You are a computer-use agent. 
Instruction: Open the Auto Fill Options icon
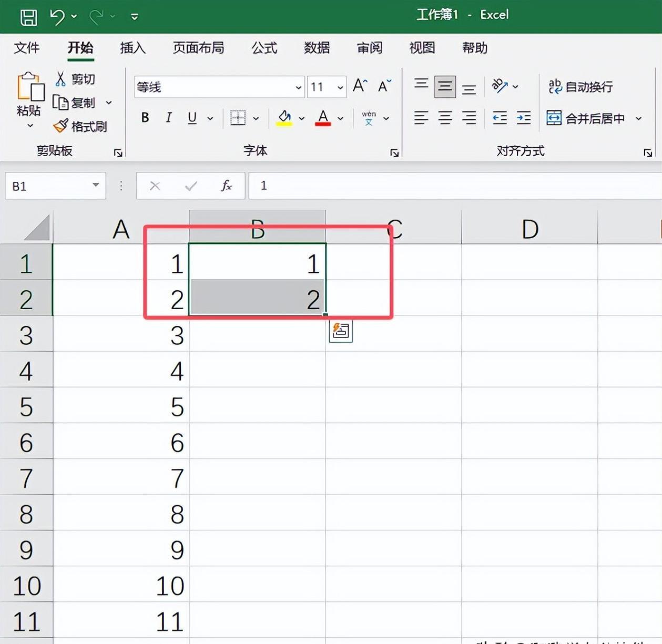(x=341, y=331)
